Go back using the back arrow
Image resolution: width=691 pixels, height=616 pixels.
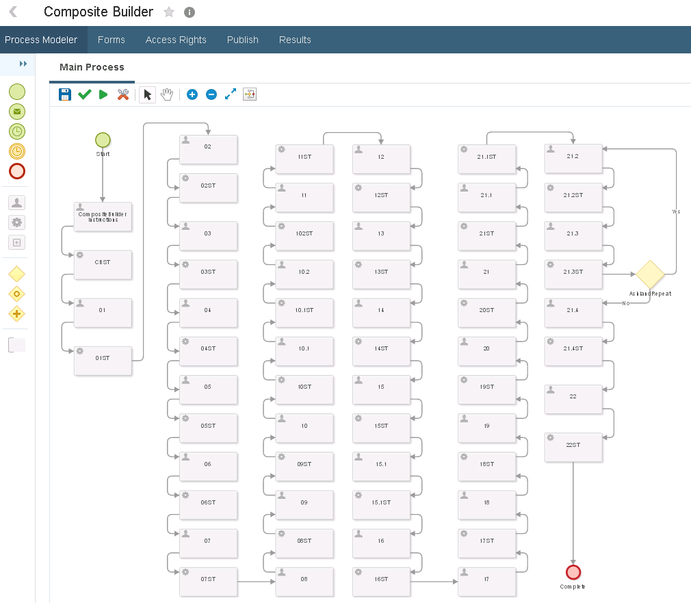(x=14, y=12)
